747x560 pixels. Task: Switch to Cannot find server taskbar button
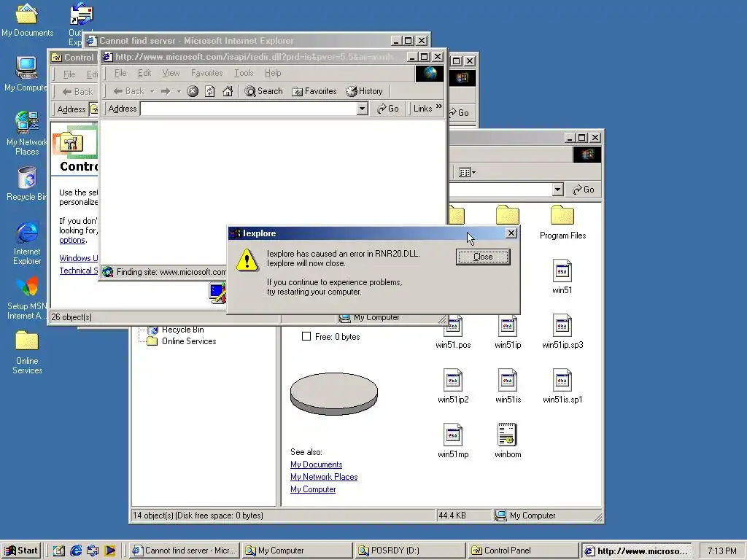click(184, 551)
